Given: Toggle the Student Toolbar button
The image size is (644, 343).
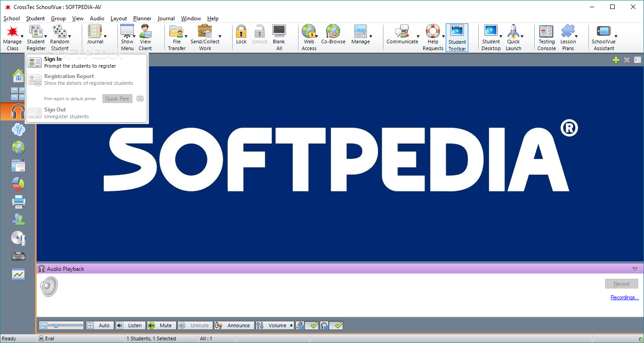Looking at the screenshot, I should point(457,37).
